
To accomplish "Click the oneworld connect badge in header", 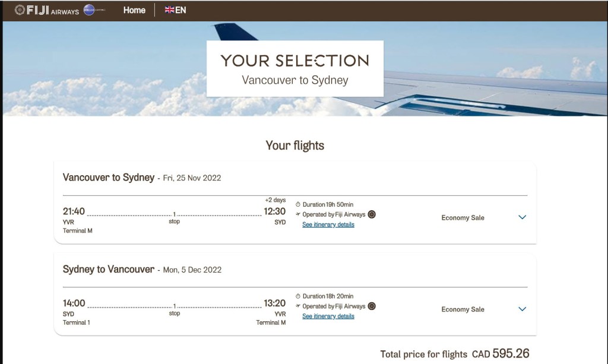I will point(94,10).
